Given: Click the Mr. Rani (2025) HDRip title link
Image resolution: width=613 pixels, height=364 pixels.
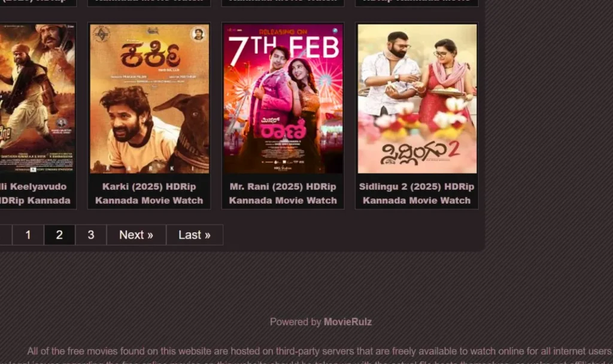Looking at the screenshot, I should [283, 193].
